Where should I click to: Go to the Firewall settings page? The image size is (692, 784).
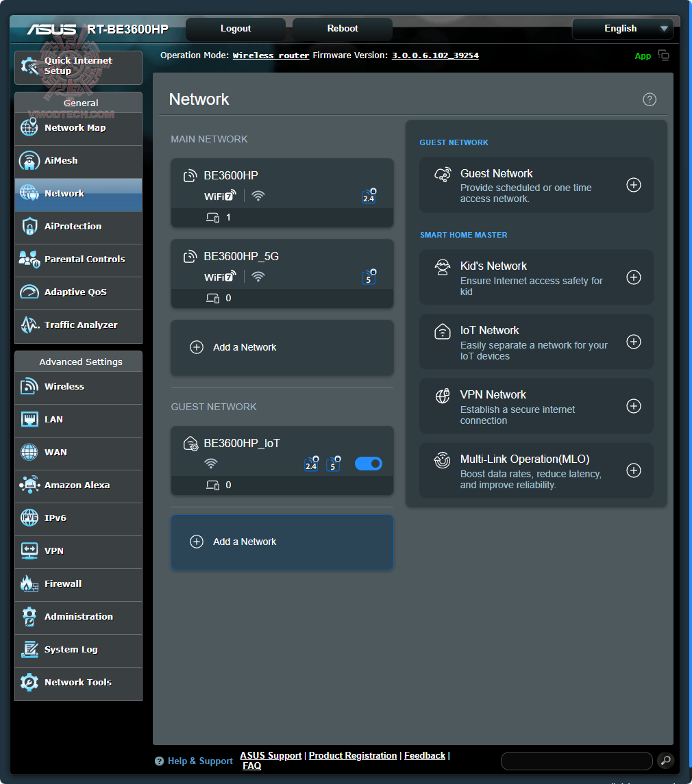(x=79, y=585)
